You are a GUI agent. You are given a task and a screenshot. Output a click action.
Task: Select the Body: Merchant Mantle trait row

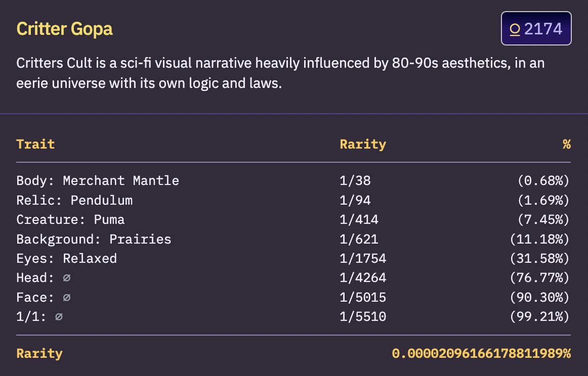pos(293,180)
